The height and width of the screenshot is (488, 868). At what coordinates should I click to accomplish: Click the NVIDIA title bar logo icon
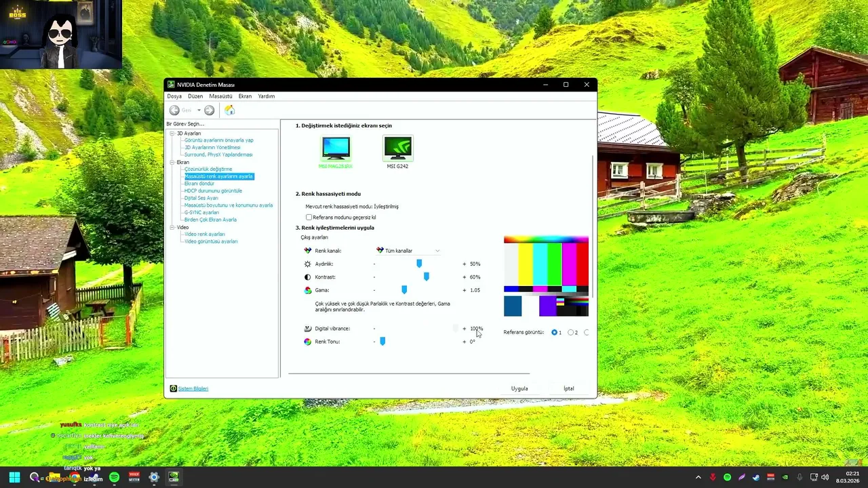click(172, 85)
